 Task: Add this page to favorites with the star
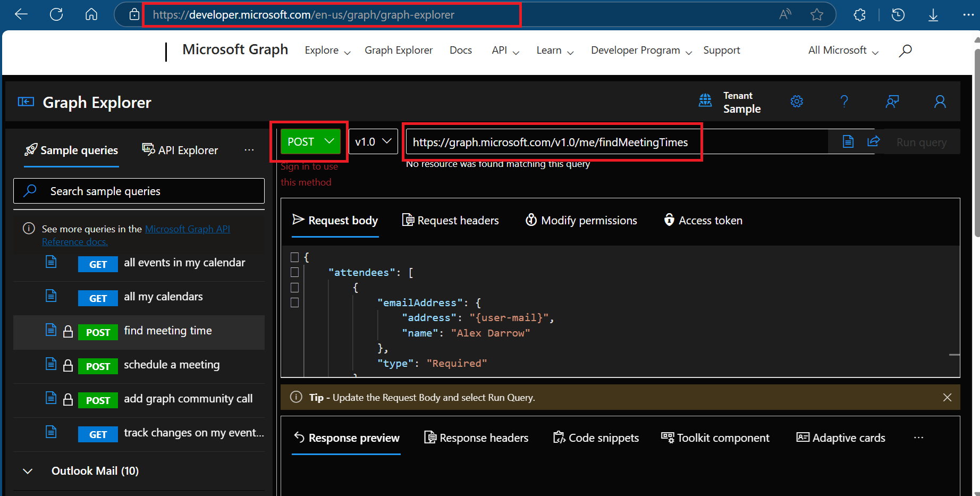point(817,14)
